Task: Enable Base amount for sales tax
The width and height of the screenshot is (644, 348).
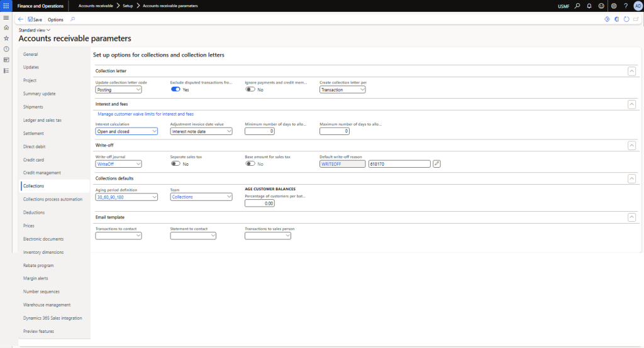Action: pyautogui.click(x=250, y=164)
